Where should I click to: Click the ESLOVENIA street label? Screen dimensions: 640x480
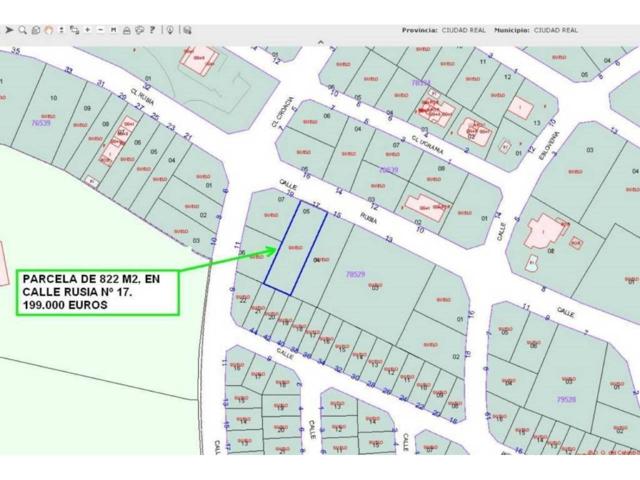click(549, 146)
